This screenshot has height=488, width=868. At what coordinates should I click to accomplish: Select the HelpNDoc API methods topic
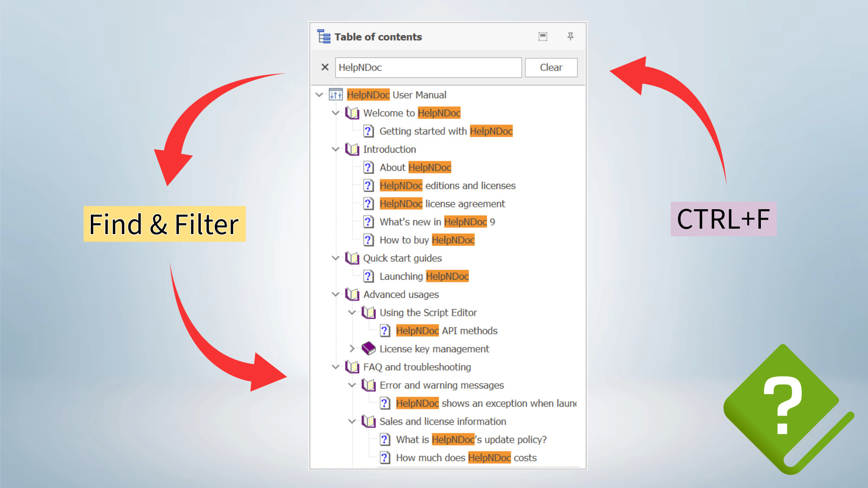click(447, 331)
